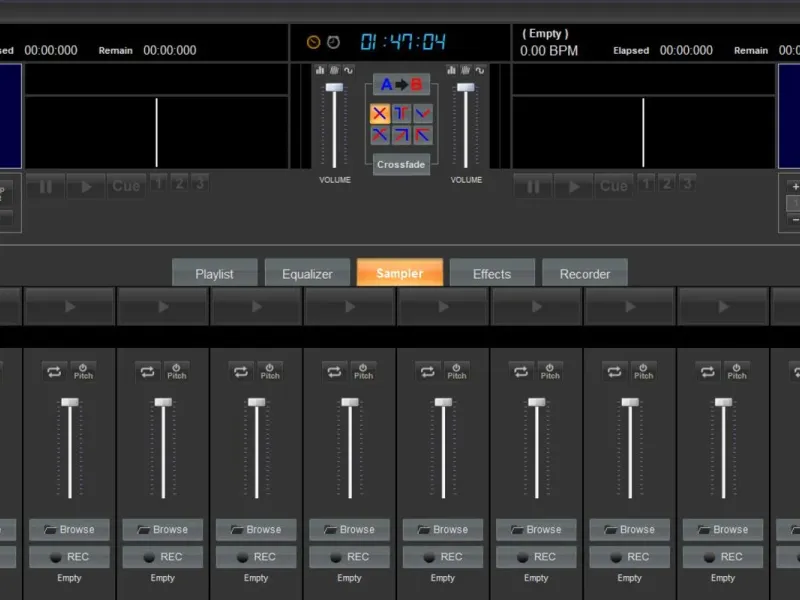Click the bar-graph icon above left volume fader

click(x=320, y=70)
